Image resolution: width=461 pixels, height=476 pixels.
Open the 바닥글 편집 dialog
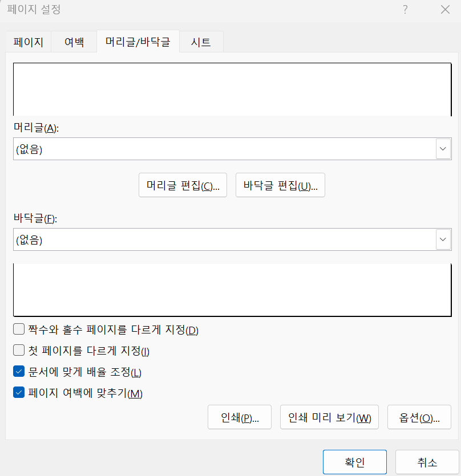[280, 185]
